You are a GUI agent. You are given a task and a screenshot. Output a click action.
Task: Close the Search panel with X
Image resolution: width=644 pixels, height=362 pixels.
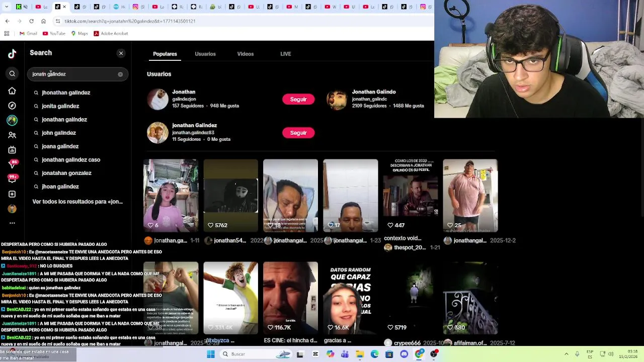[x=121, y=53]
